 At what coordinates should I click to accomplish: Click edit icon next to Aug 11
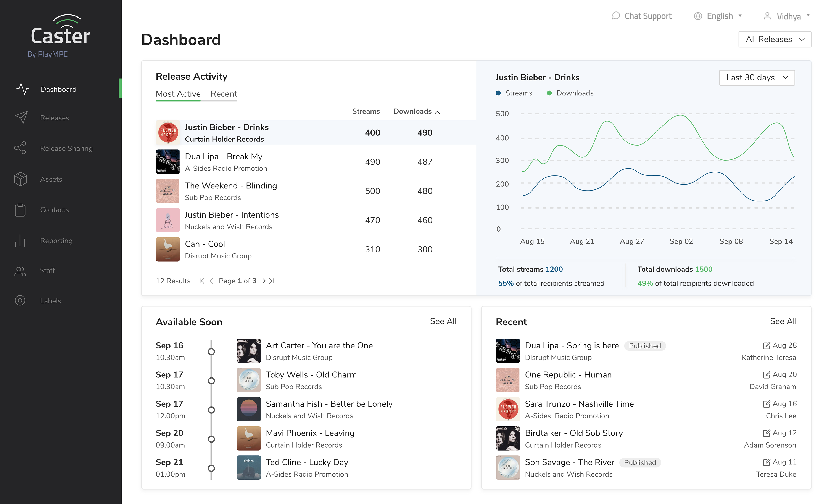(766, 462)
